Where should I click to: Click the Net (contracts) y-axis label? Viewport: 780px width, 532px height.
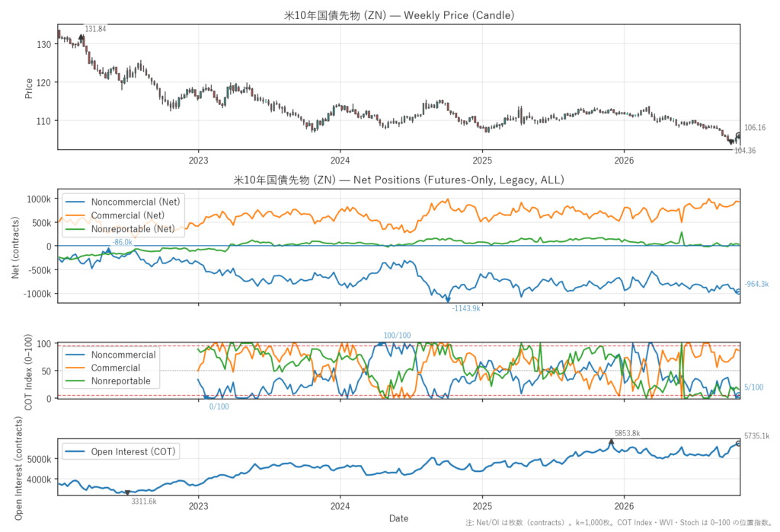tap(15, 247)
